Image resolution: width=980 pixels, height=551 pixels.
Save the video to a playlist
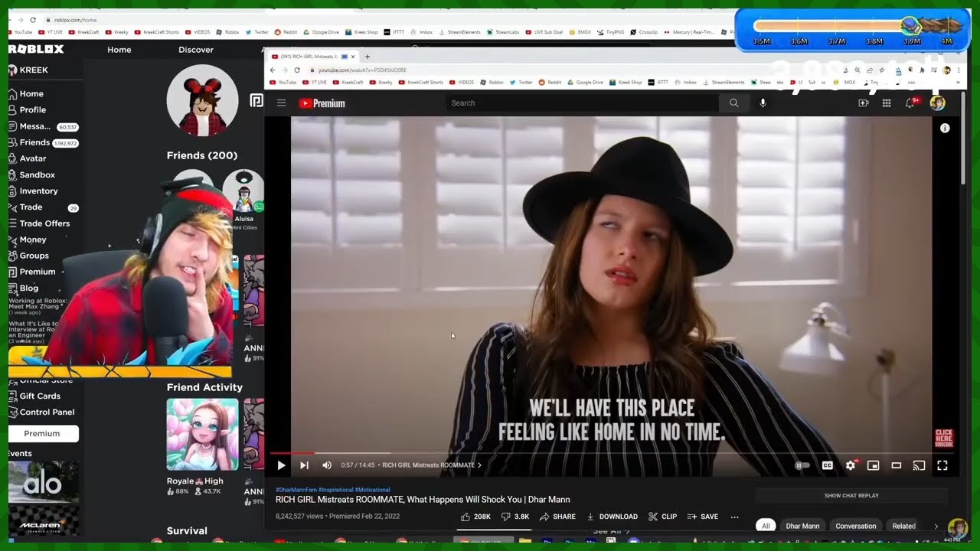pyautogui.click(x=703, y=517)
